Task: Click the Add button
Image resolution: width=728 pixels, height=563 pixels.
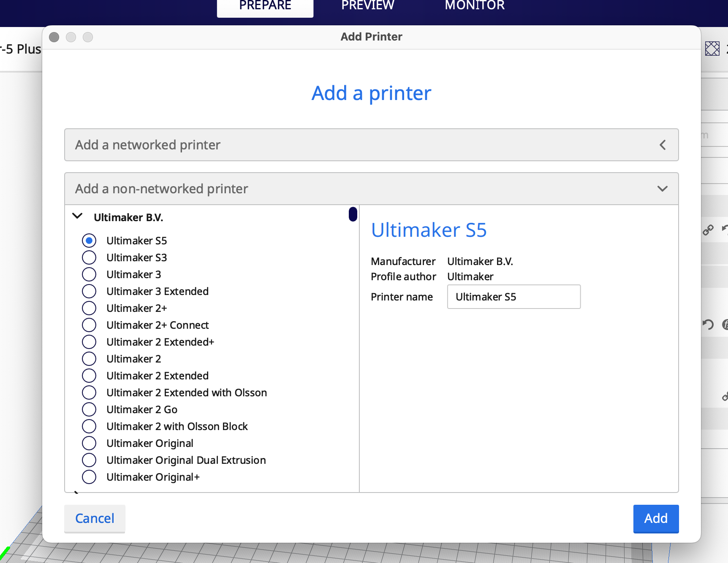Action: [x=656, y=519]
